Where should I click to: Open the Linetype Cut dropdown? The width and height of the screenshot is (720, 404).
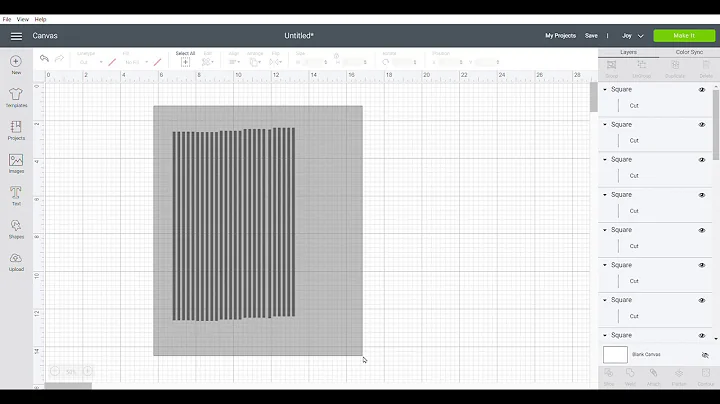pyautogui.click(x=90, y=62)
